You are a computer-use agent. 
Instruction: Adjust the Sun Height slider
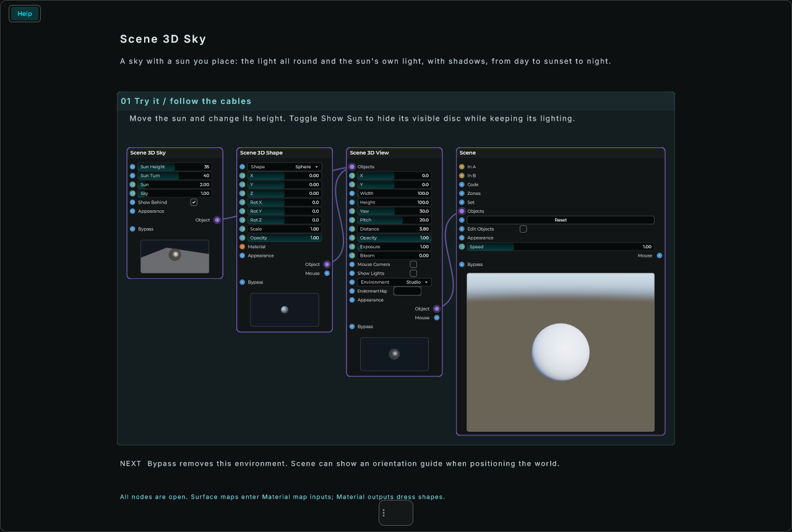(x=174, y=167)
